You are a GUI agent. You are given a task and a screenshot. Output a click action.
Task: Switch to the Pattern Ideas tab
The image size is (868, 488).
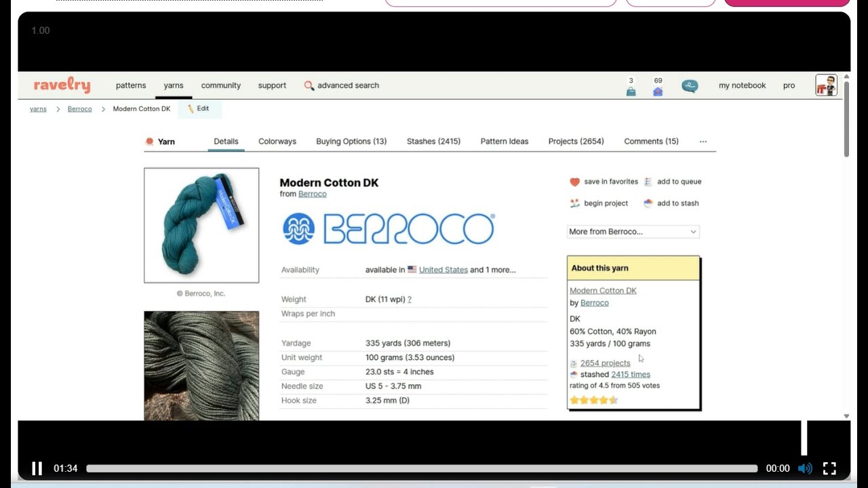(505, 142)
